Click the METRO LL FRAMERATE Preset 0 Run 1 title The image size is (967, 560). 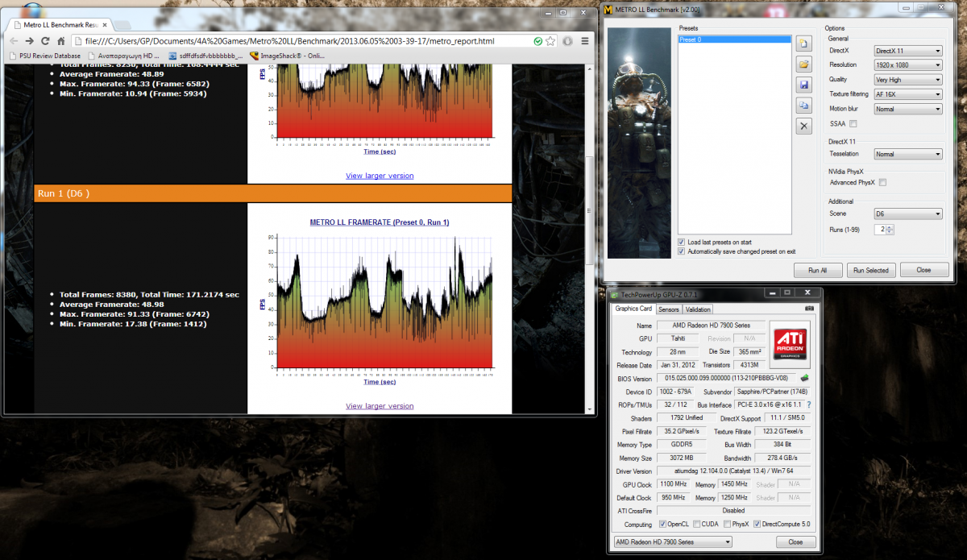pos(380,222)
